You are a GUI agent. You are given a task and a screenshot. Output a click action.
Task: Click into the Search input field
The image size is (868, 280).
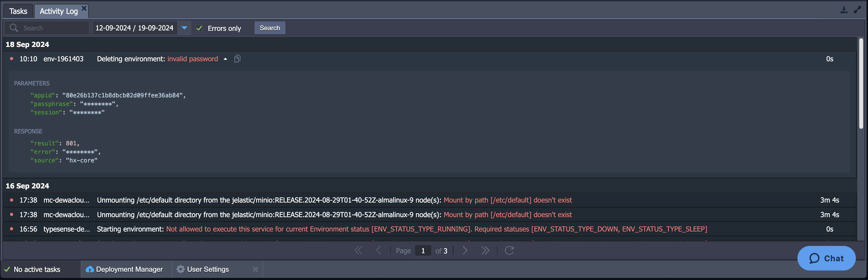point(47,28)
